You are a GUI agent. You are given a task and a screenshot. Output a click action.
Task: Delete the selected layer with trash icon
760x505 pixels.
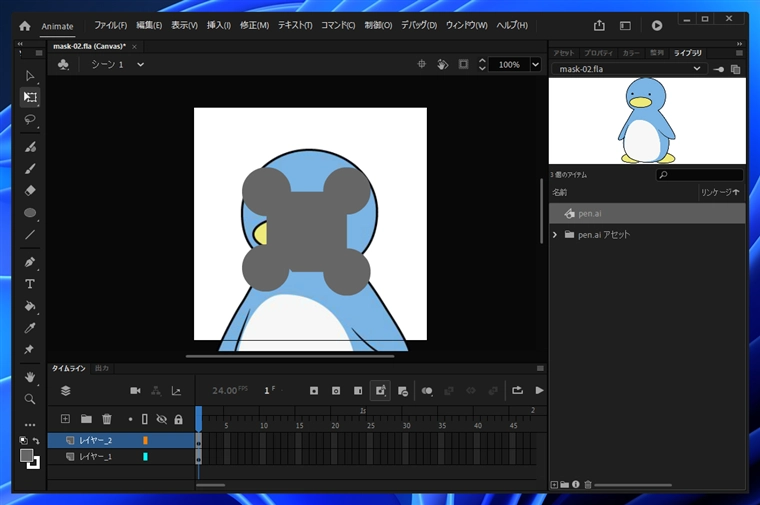coord(107,419)
